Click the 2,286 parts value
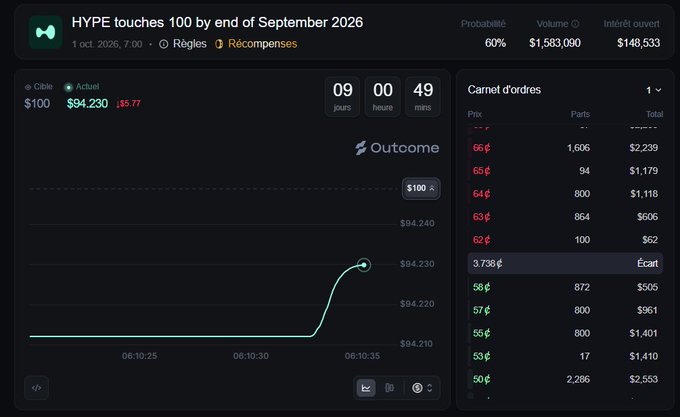 tap(578, 379)
